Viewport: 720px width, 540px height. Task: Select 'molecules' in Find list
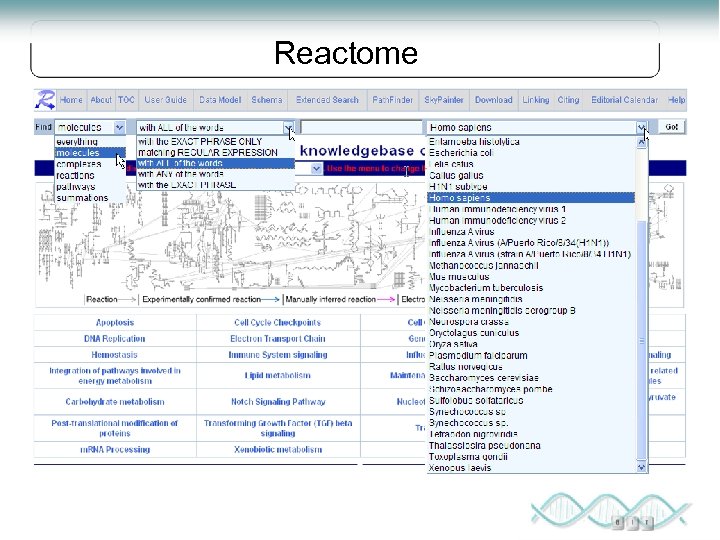tap(90, 152)
